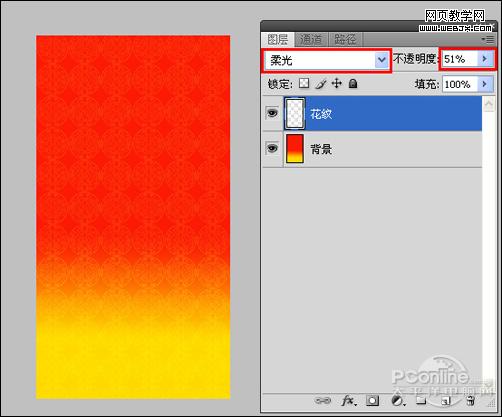
Task: Expand the opacity slider arrow at 51%
Action: point(485,59)
